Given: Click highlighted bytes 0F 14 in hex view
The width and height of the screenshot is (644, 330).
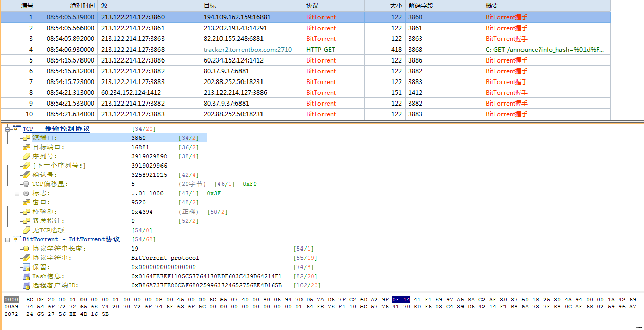Looking at the screenshot, I should [401, 299].
